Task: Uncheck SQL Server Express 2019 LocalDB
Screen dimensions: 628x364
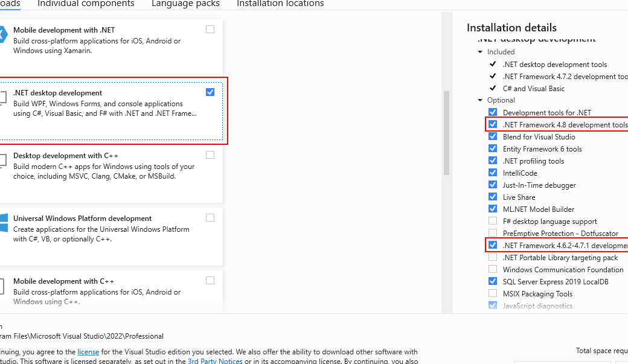Action: 493,281
